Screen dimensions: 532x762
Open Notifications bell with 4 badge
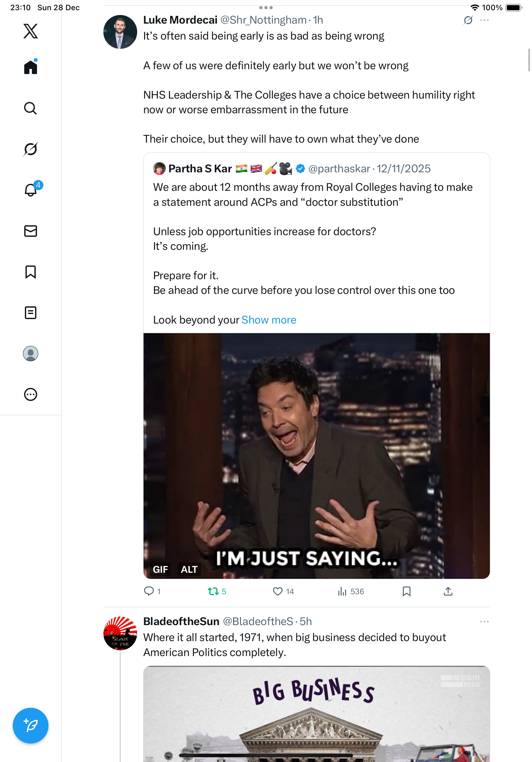tap(31, 190)
